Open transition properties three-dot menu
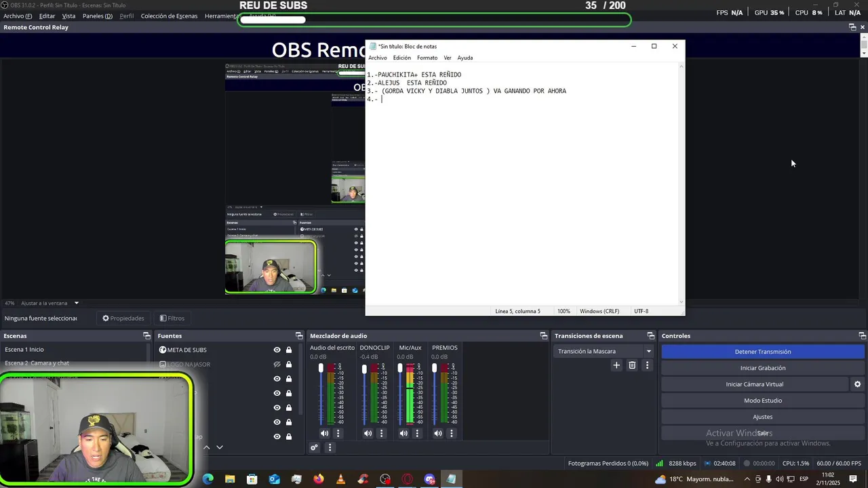Screen dimensions: 868x488 point(647,365)
